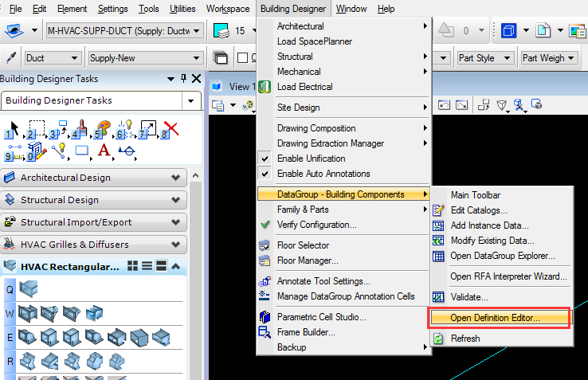Select the measure tool numbered 9
This screenshot has width=588, height=380.
tap(13, 152)
